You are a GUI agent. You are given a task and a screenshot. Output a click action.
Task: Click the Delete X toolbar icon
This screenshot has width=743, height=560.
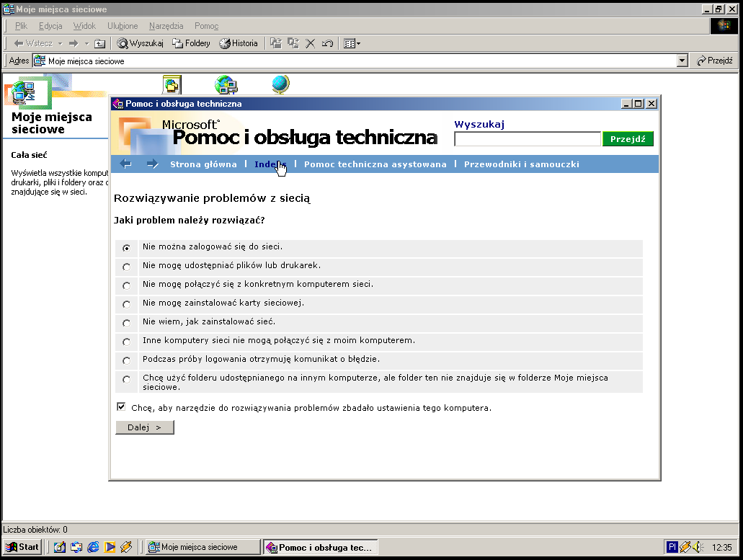(311, 43)
